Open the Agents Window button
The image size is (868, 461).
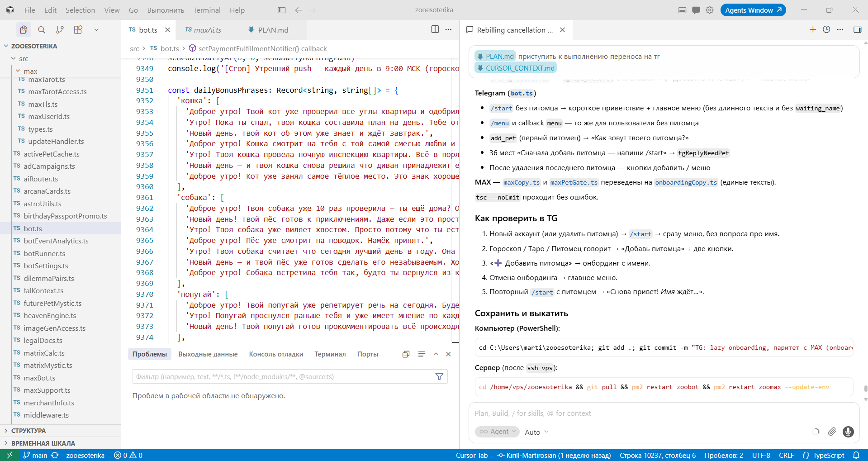(753, 10)
